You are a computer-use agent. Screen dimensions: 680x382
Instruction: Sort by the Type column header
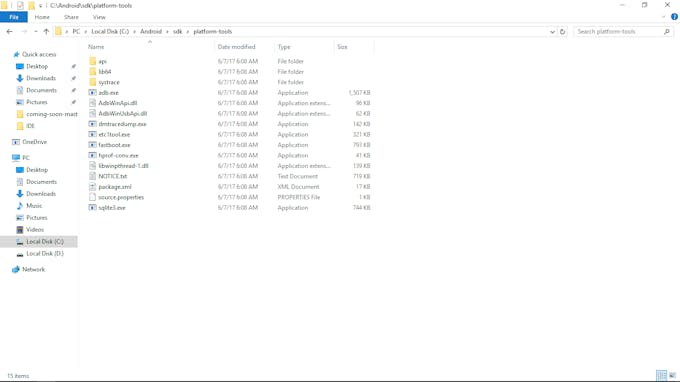click(x=304, y=46)
